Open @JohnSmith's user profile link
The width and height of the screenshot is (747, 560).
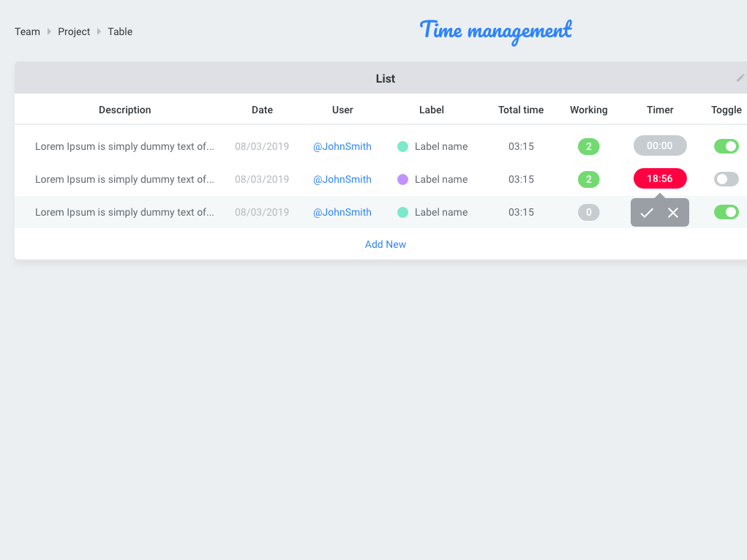tap(342, 146)
